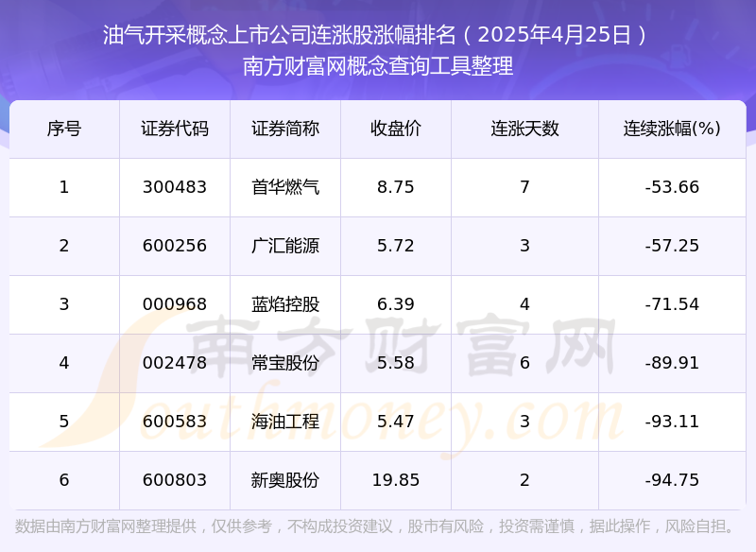Screen dimensions: 756x552
Task: Click stock name 首华燃气
Action: click(285, 187)
